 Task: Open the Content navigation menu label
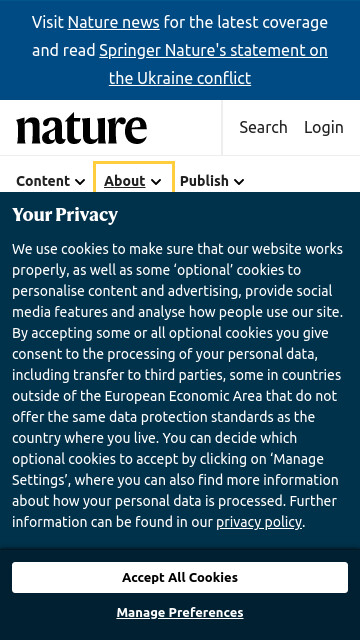pyautogui.click(x=43, y=181)
